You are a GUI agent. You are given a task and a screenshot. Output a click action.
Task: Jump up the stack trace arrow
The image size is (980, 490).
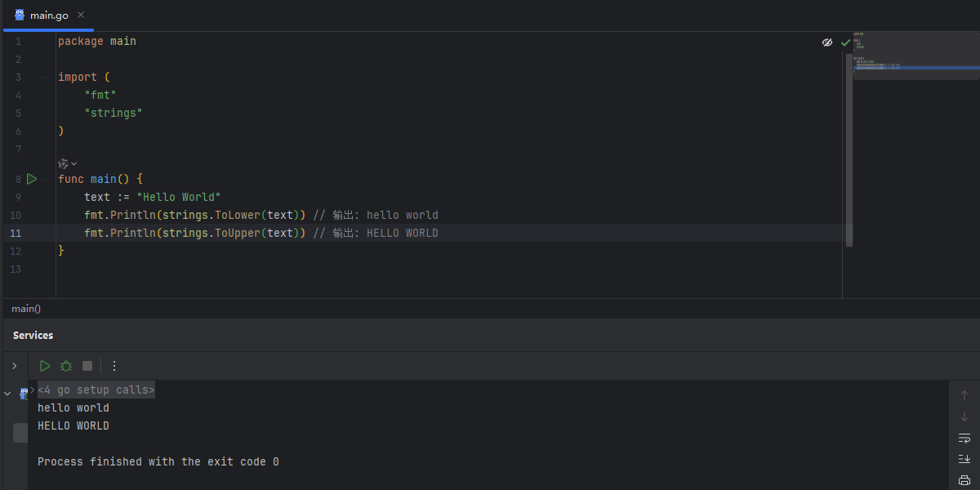click(x=964, y=395)
